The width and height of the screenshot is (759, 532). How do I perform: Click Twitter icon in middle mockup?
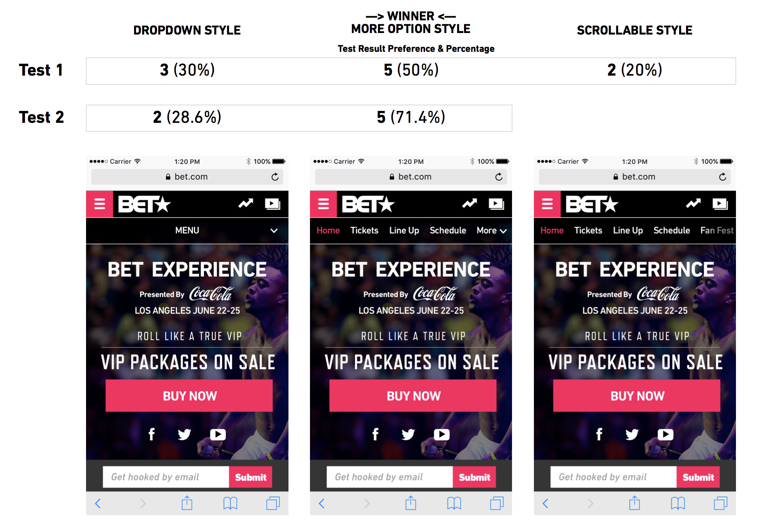(408, 434)
